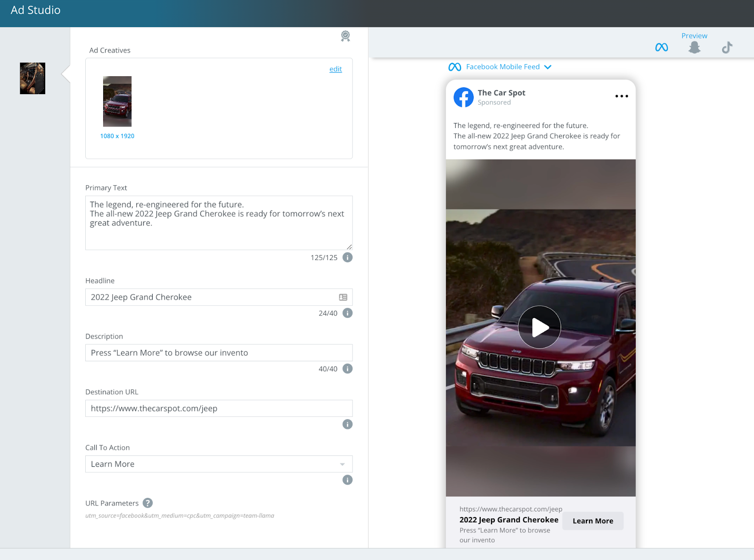Switch preview to Meta platform icon
754x560 pixels.
(662, 48)
